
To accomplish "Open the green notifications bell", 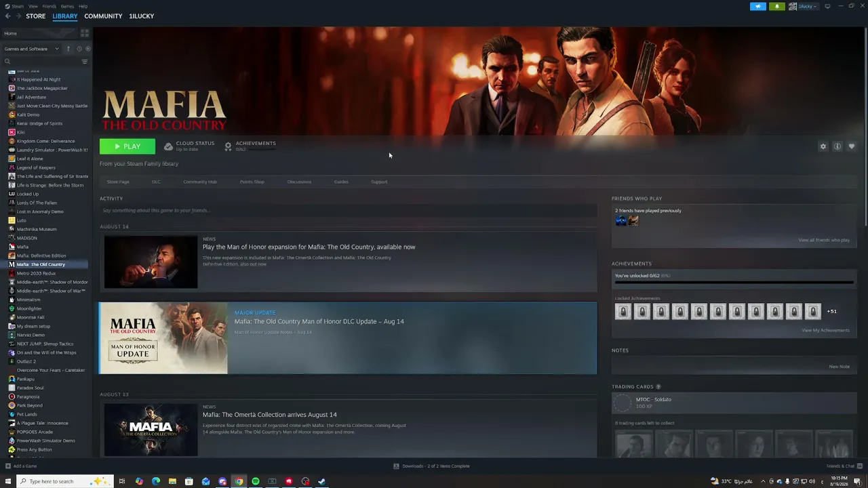I will click(x=777, y=6).
